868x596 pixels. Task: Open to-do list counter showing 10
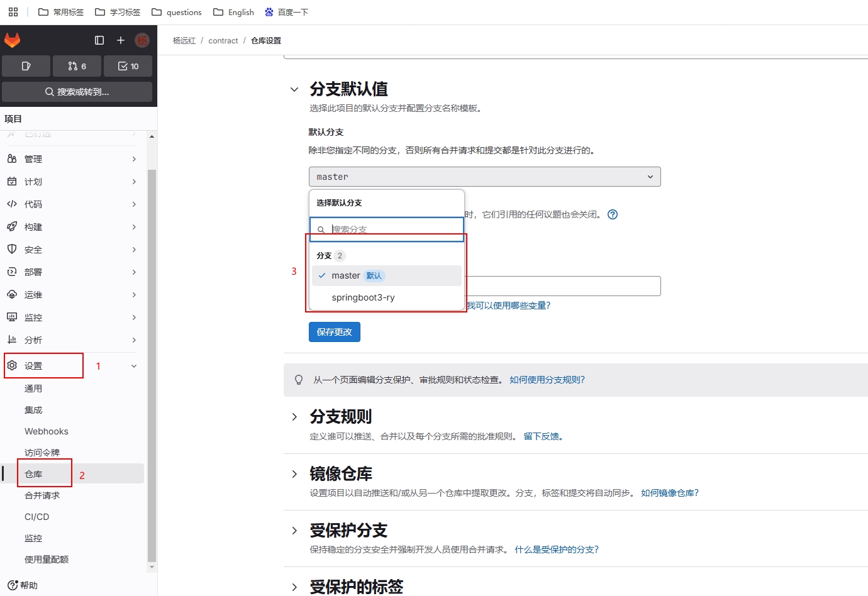point(128,66)
